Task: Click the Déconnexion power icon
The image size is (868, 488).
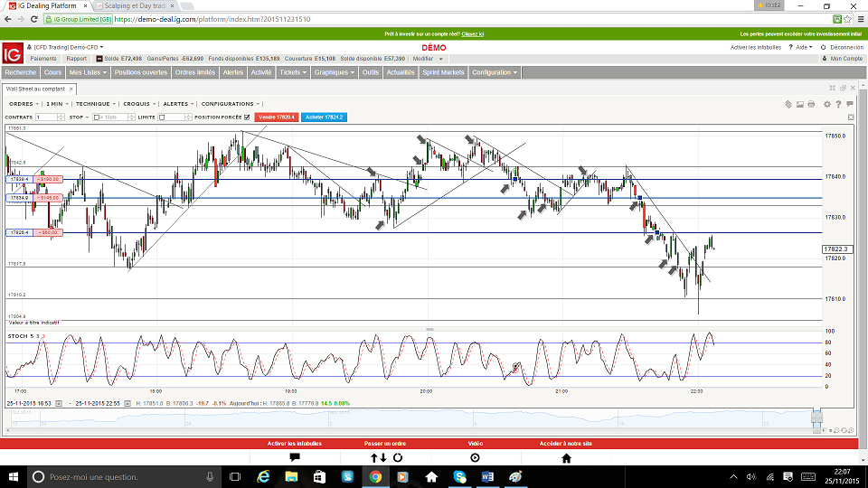Action: (x=823, y=47)
